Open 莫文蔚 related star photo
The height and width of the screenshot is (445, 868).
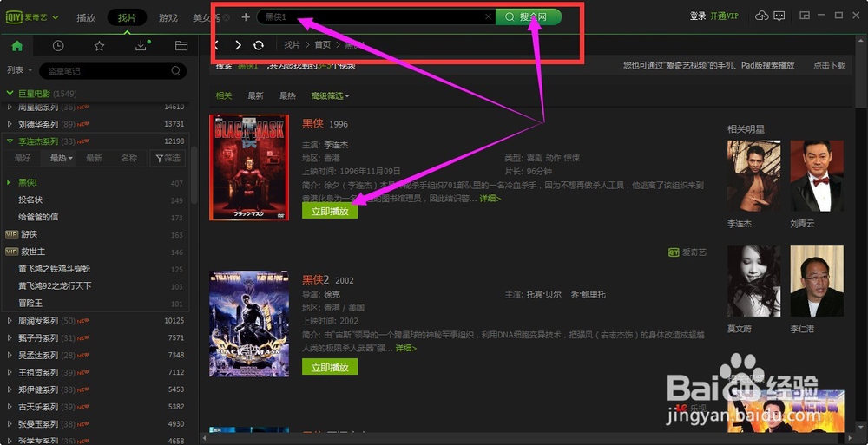[x=754, y=281]
